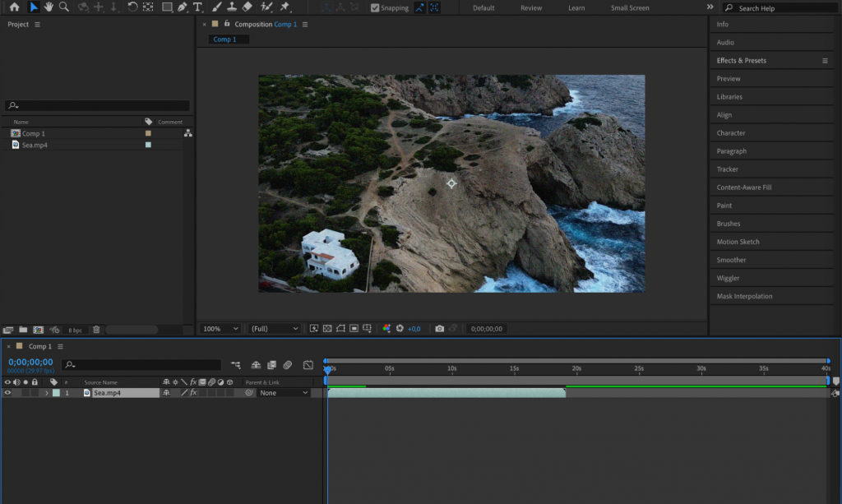Toggle Snapping in the toolbar
The width and height of the screenshot is (842, 504).
click(374, 7)
